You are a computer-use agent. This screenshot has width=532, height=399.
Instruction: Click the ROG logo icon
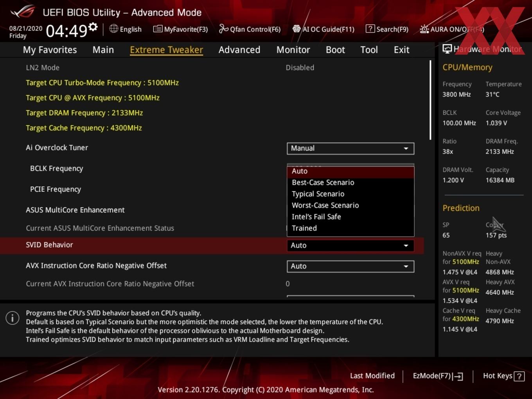[23, 12]
